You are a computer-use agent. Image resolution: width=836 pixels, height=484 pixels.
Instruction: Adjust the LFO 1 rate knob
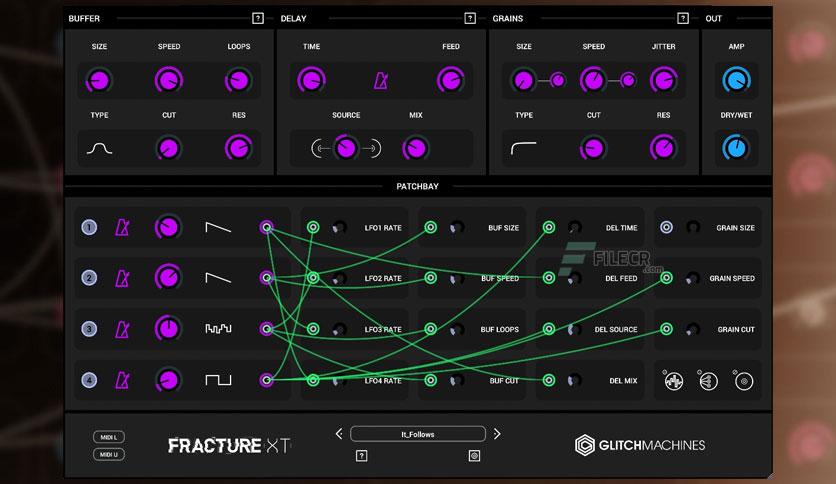click(x=168, y=228)
